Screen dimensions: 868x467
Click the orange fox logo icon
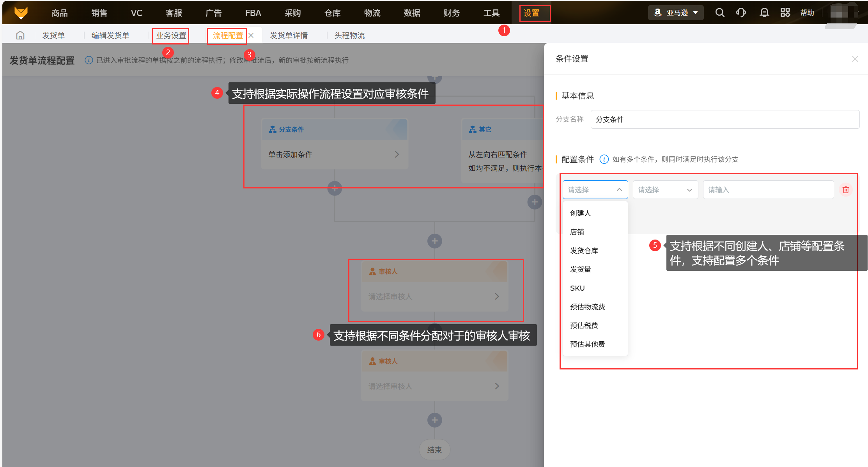point(21,13)
